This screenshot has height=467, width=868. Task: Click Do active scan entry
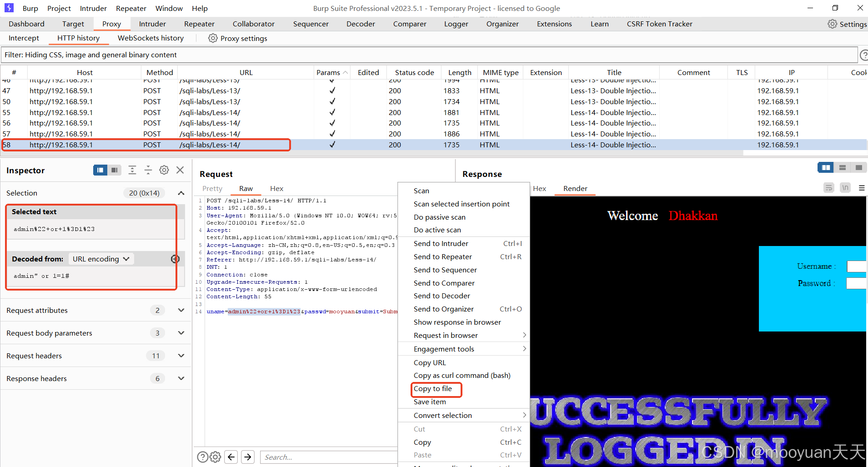[464, 230]
